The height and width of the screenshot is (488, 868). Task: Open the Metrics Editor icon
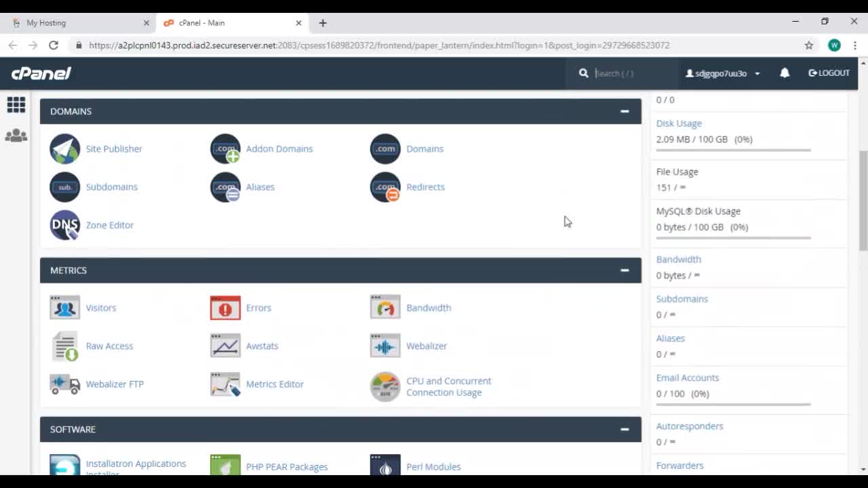(x=225, y=384)
